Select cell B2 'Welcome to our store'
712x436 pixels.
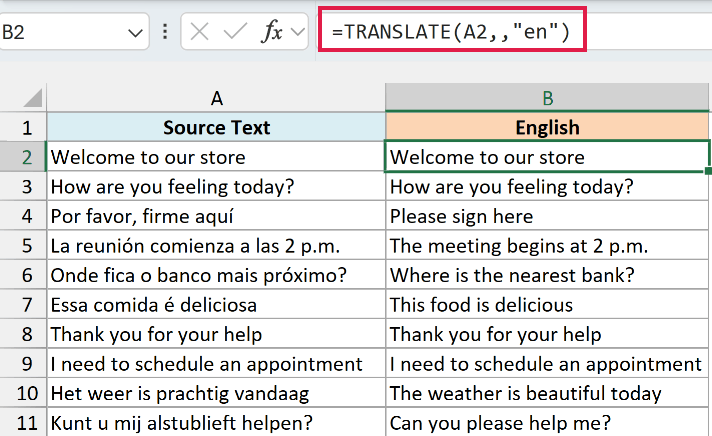(x=547, y=157)
